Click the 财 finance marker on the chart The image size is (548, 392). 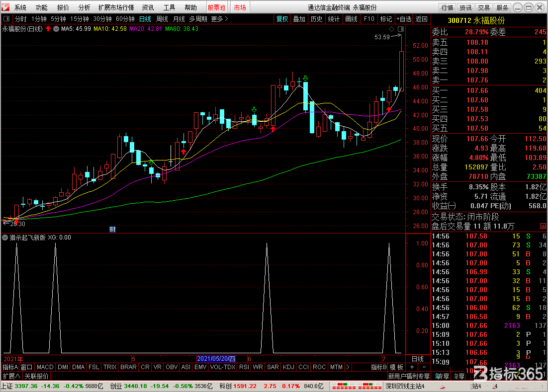[112, 230]
